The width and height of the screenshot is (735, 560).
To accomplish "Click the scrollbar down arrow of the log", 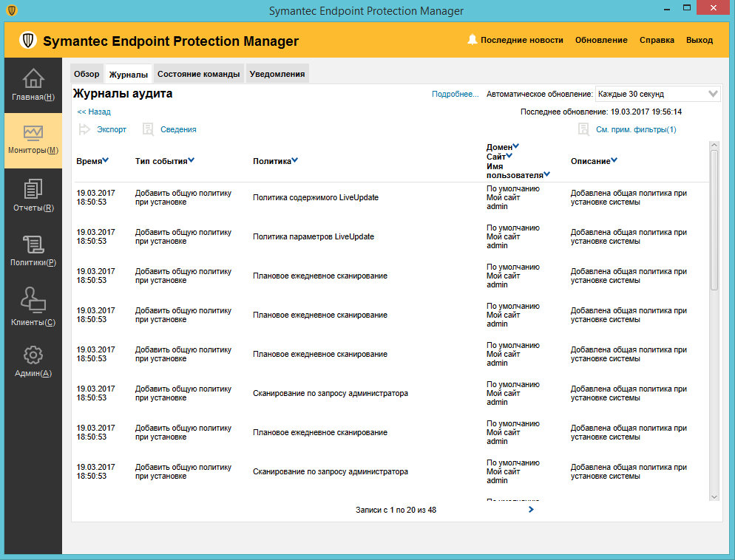I will point(714,496).
